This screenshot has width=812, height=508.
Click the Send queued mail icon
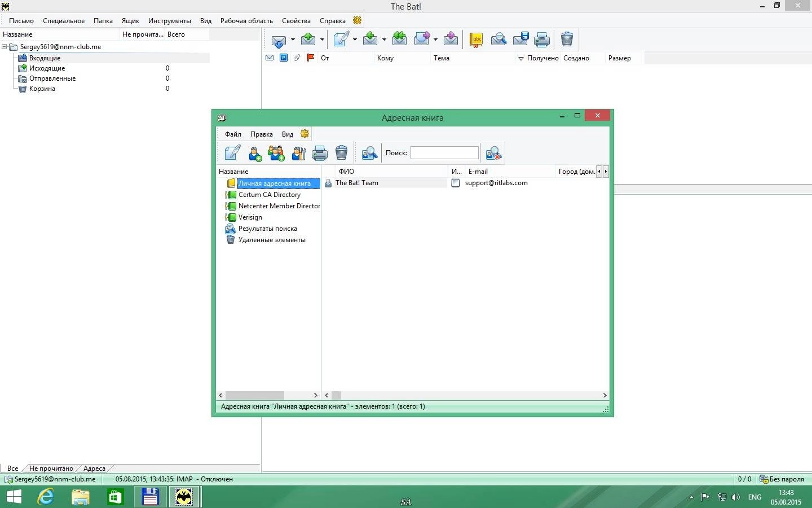click(308, 39)
